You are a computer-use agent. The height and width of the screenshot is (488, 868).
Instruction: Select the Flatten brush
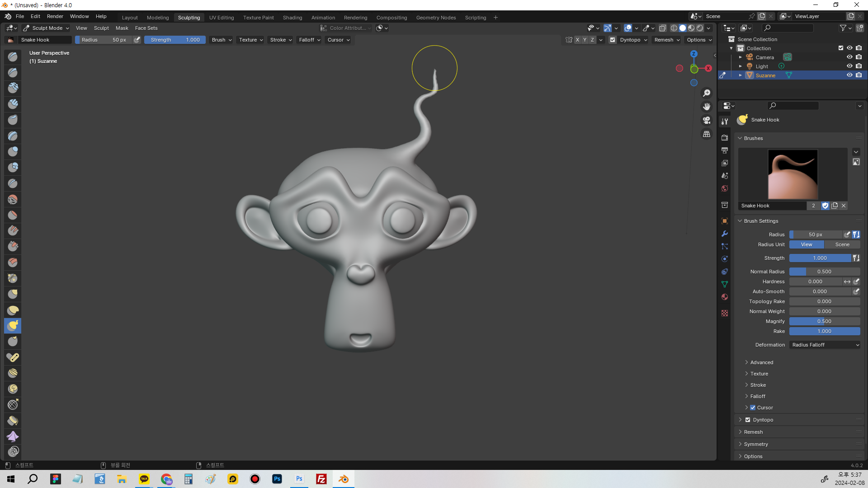point(13,215)
